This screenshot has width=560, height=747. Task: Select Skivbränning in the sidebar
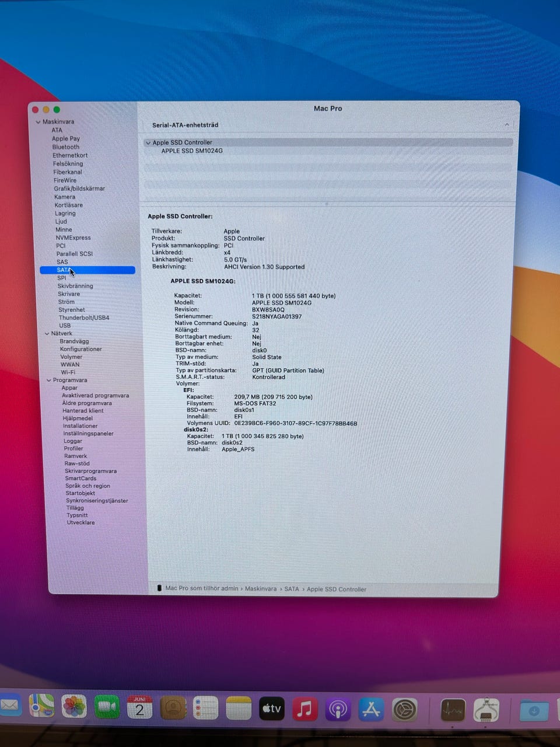75,286
